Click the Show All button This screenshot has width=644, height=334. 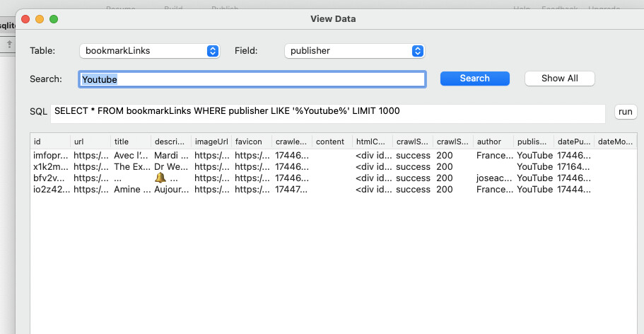tap(559, 79)
